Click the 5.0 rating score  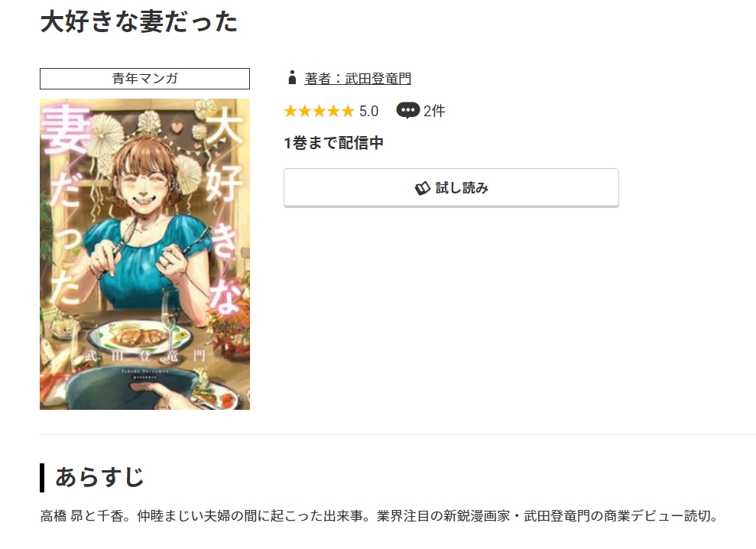coord(369,112)
